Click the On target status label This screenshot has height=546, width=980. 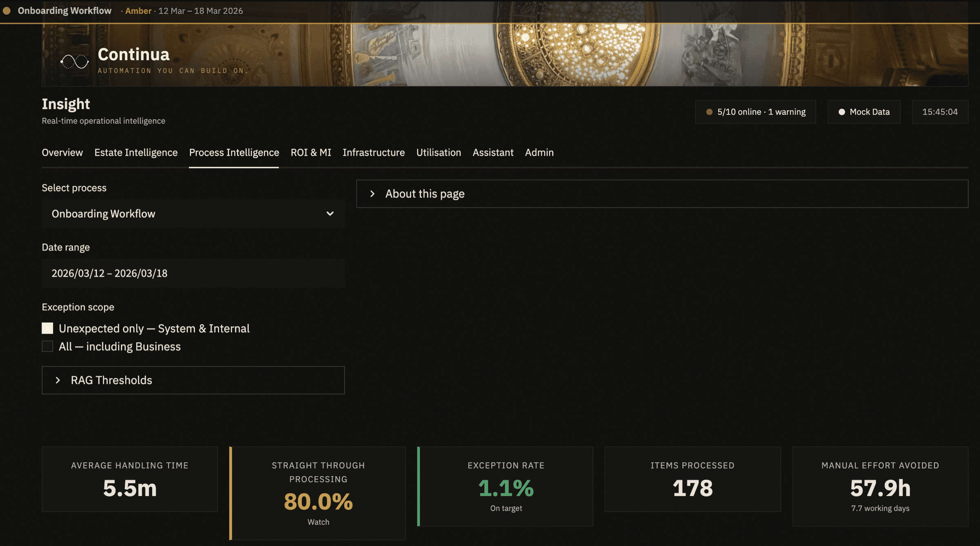click(506, 508)
